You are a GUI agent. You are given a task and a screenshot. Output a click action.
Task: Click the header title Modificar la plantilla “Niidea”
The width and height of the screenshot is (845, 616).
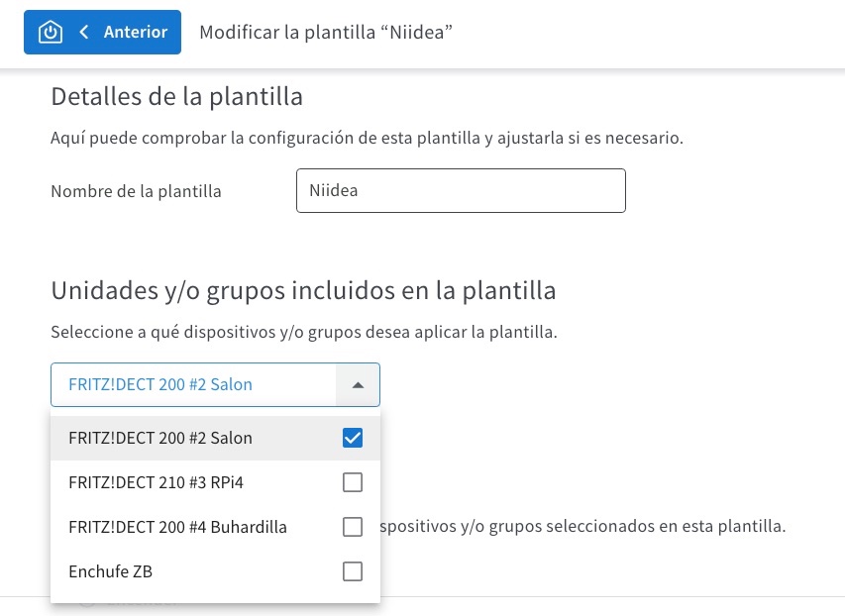(x=326, y=33)
